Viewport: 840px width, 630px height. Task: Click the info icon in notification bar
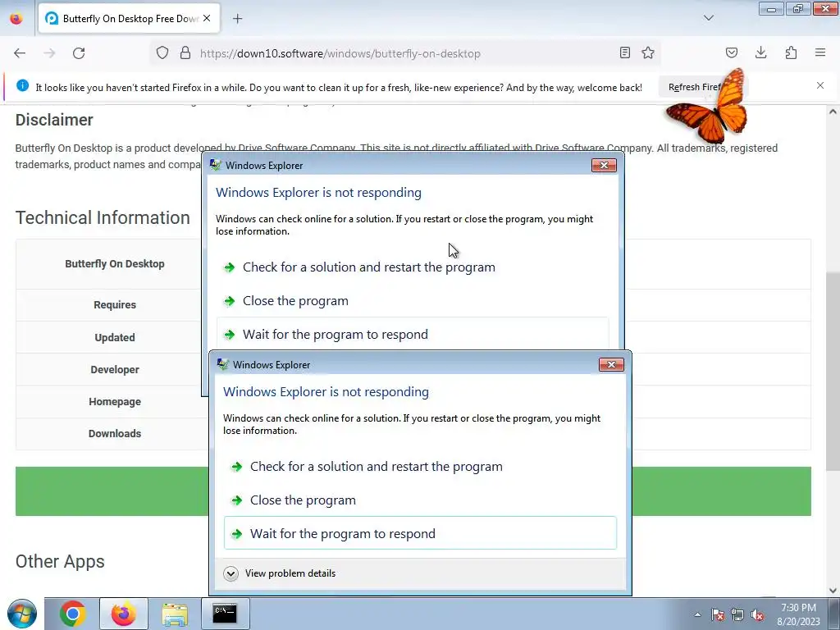tap(22, 85)
